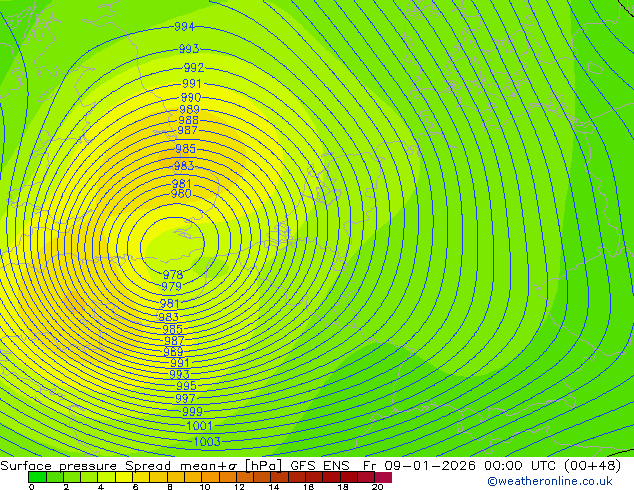Click the 999 contour label
This screenshot has width=634, height=490.
[192, 412]
